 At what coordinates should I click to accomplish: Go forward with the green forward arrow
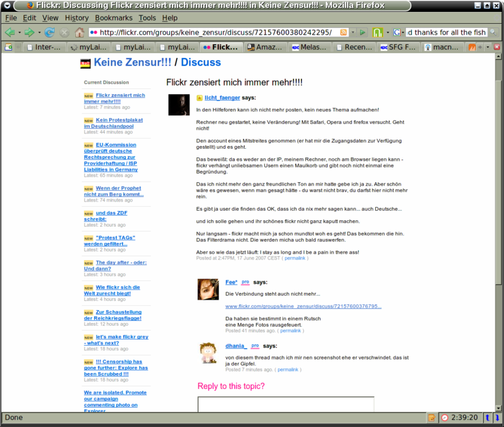tap(29, 32)
